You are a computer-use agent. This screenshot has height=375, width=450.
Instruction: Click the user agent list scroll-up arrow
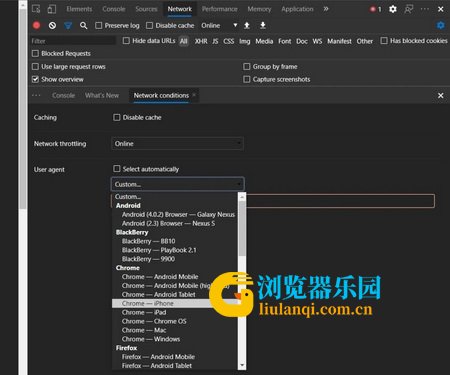(242, 197)
